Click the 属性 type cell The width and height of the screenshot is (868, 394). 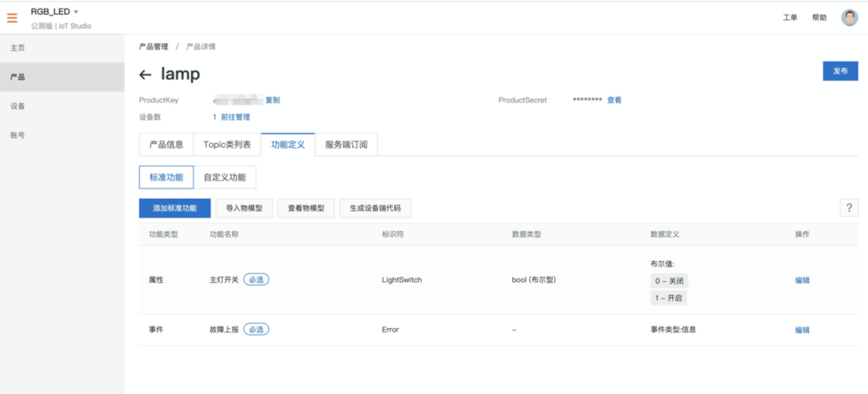pos(156,280)
